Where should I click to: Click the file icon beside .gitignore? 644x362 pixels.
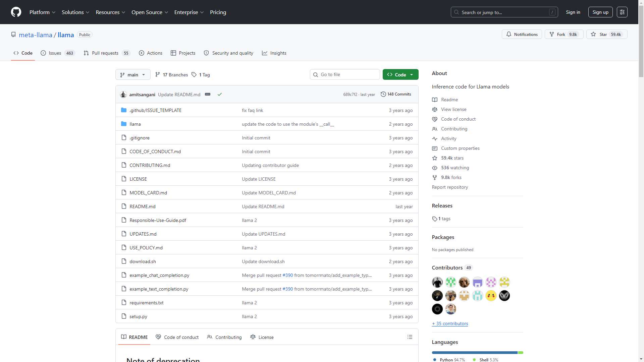click(x=124, y=138)
